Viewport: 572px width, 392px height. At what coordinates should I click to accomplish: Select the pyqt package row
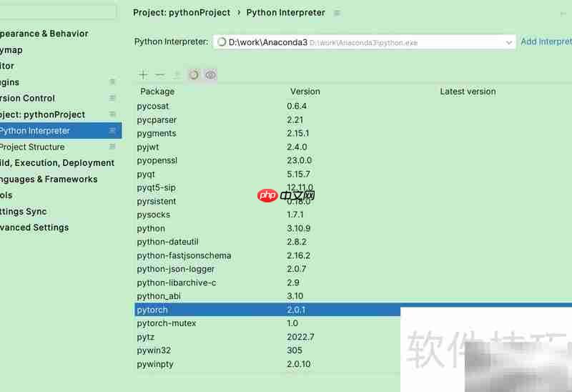[353, 174]
